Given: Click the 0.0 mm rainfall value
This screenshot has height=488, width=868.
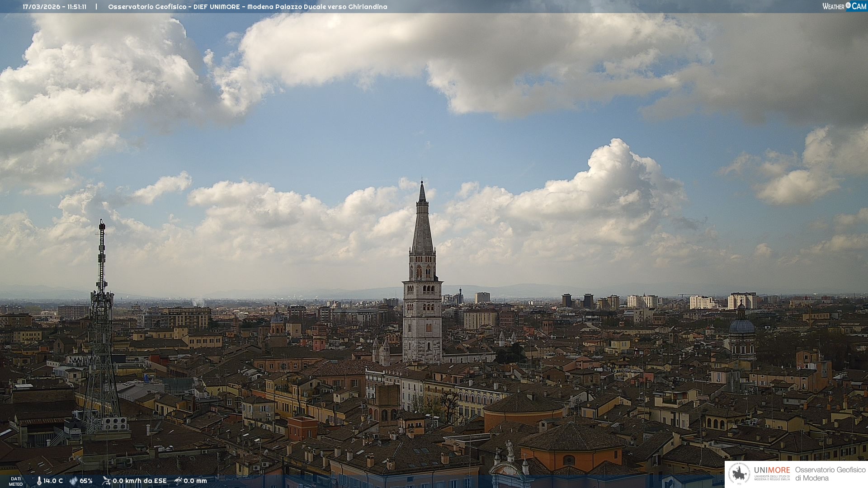Looking at the screenshot, I should pyautogui.click(x=195, y=481).
